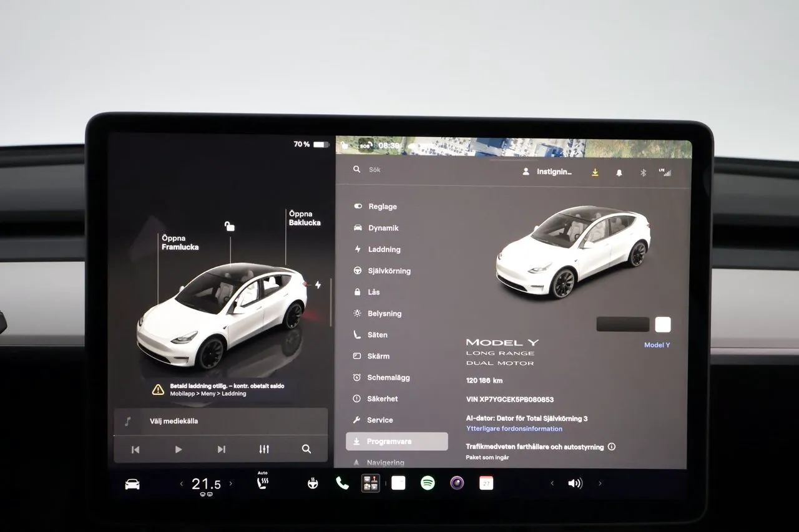
Task: Open the Calendar app icon
Action: coord(486,483)
